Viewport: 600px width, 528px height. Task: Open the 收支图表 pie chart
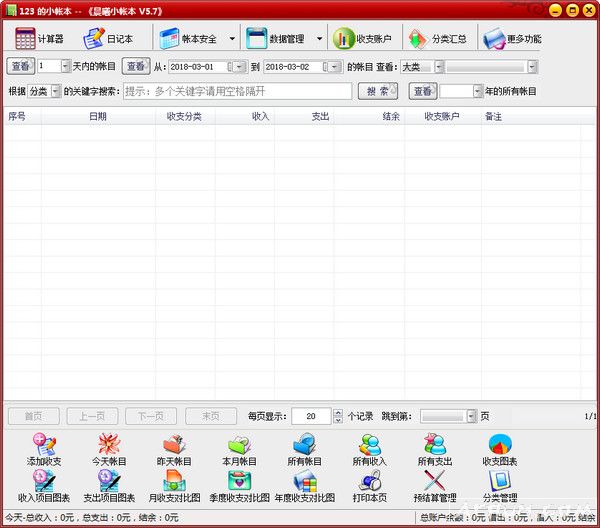pyautogui.click(x=500, y=450)
